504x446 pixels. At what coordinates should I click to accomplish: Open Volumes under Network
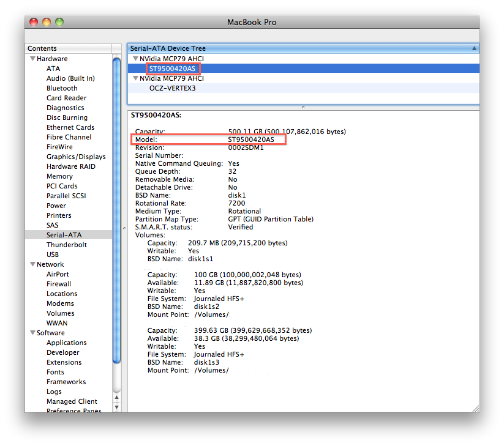tap(60, 313)
